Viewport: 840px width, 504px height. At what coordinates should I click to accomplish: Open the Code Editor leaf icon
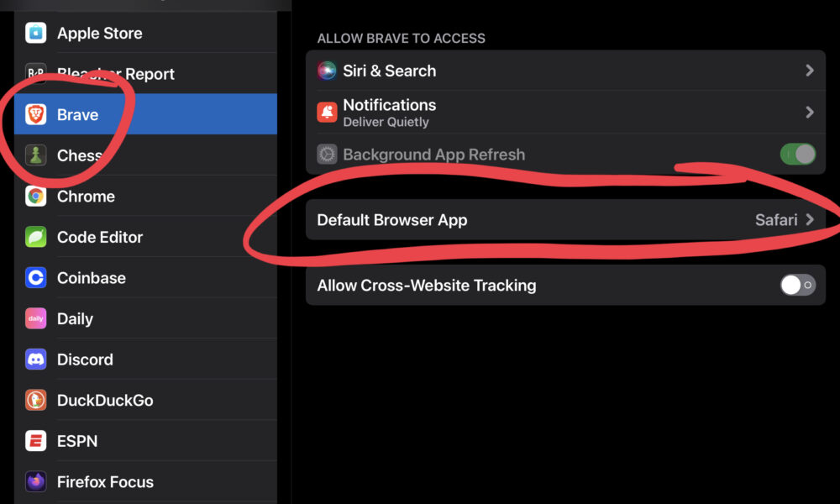tap(36, 237)
